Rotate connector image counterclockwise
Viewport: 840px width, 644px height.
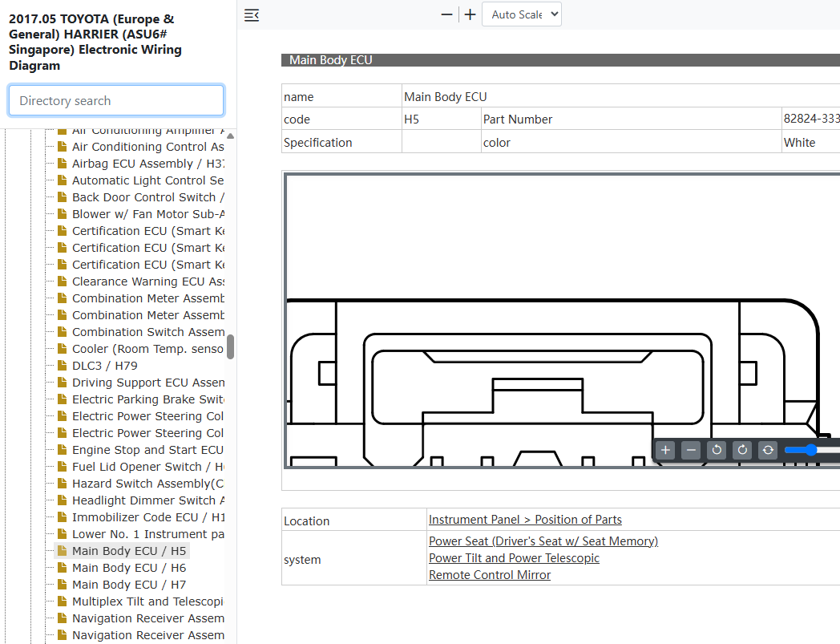(717, 450)
